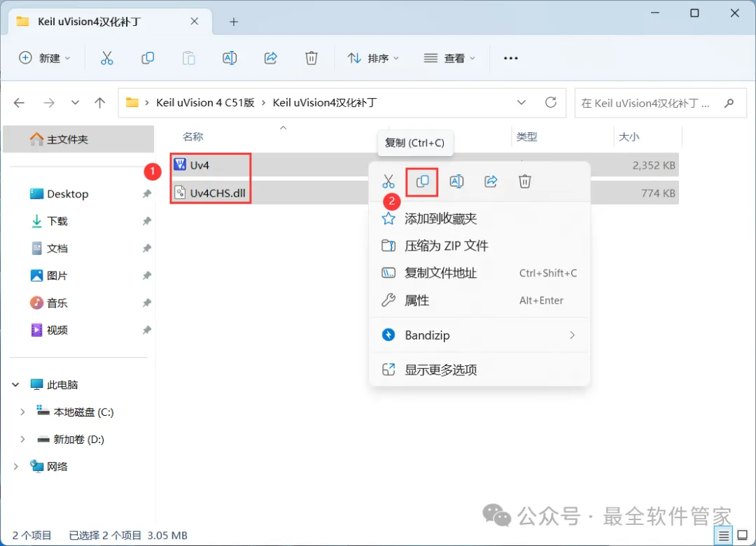Open 文档 in the sidebar
The width and height of the screenshot is (756, 546).
click(x=57, y=248)
